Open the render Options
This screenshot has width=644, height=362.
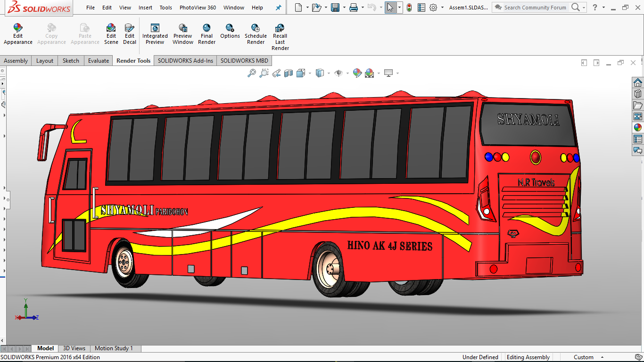click(x=230, y=32)
